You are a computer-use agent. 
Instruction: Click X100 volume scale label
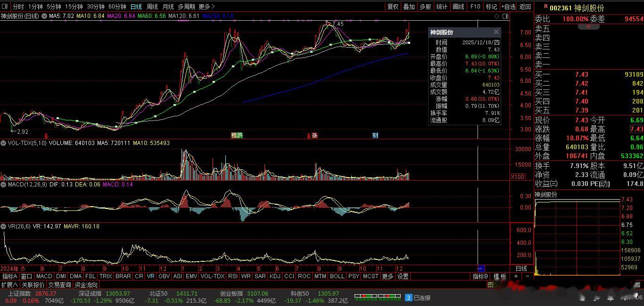point(518,177)
